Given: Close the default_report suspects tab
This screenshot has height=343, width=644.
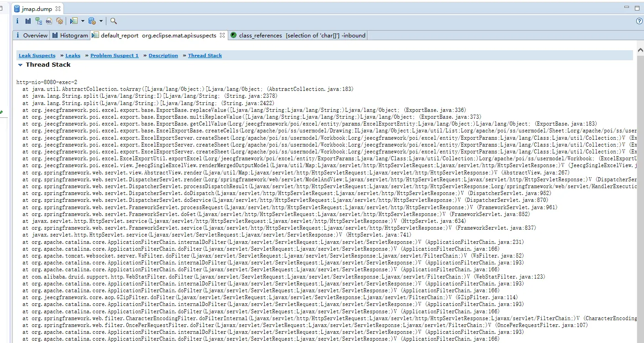Looking at the screenshot, I should pyautogui.click(x=222, y=35).
